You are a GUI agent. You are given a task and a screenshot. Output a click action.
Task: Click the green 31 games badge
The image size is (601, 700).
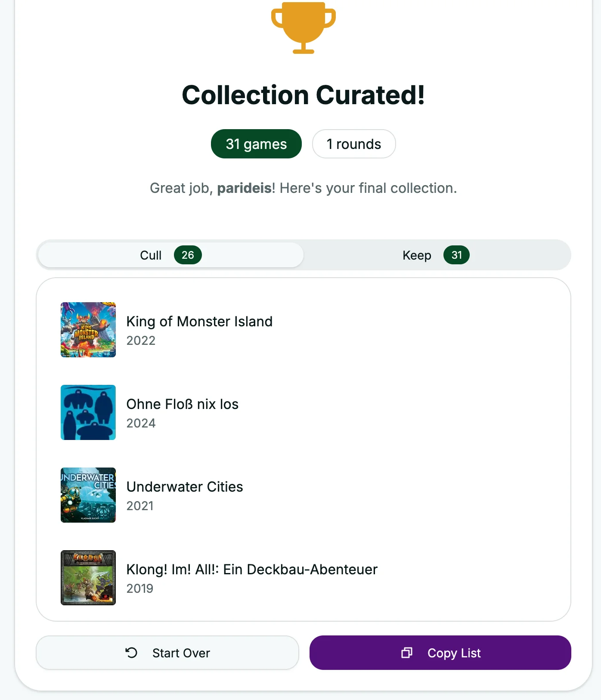pyautogui.click(x=256, y=144)
